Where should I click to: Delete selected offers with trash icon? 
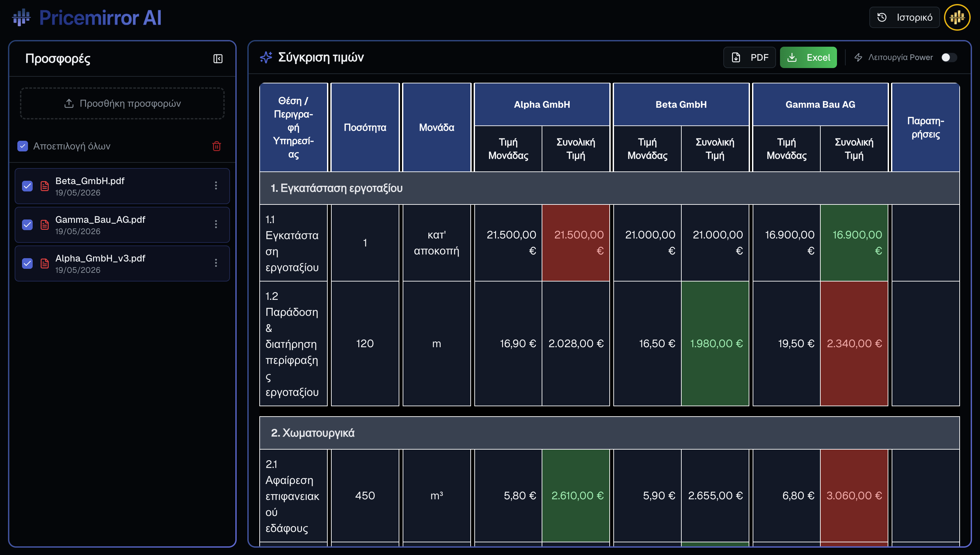pyautogui.click(x=216, y=146)
